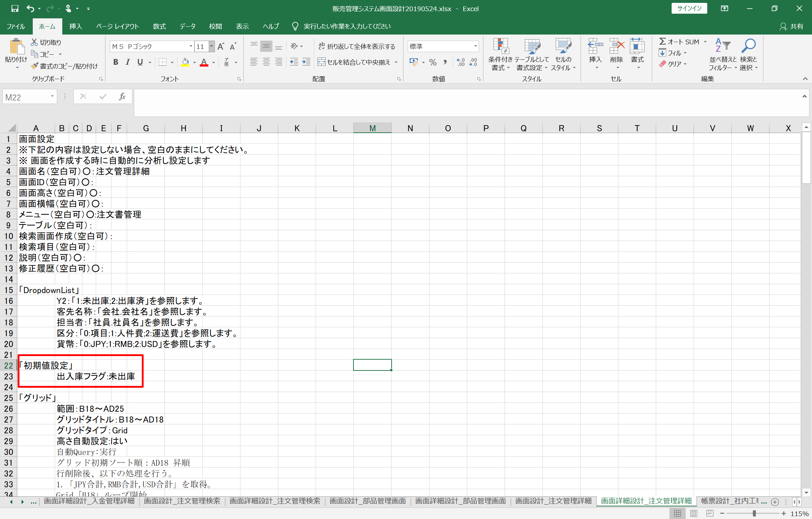Click the Increase Indent icon
Image resolution: width=812 pixels, height=519 pixels.
point(306,62)
